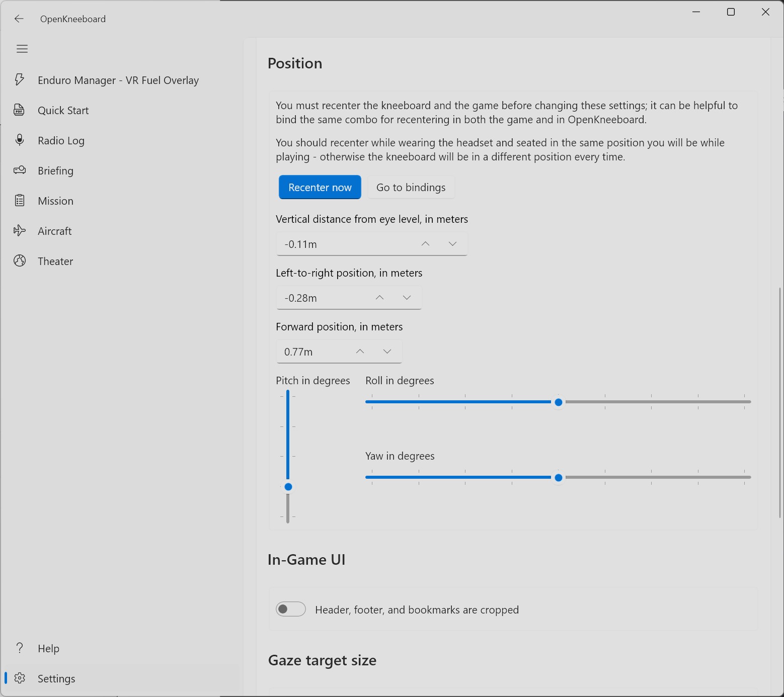Click the PDF icon beside Quick Start

[19, 110]
